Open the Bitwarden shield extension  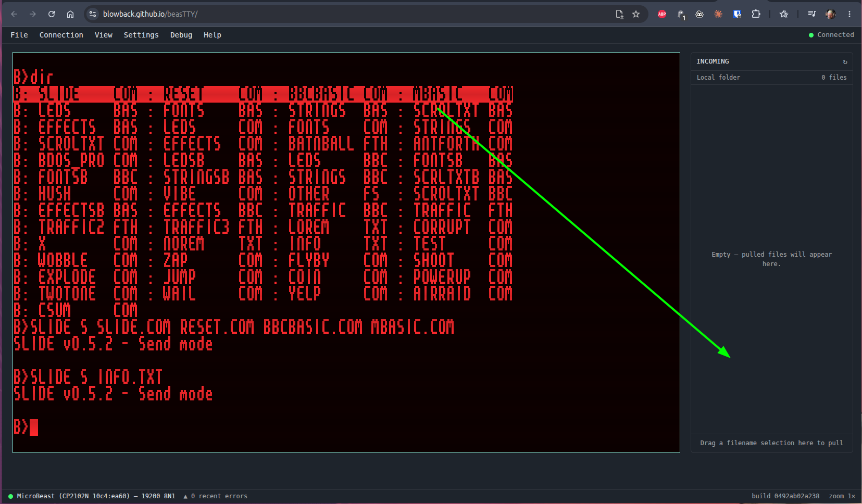pyautogui.click(x=737, y=14)
